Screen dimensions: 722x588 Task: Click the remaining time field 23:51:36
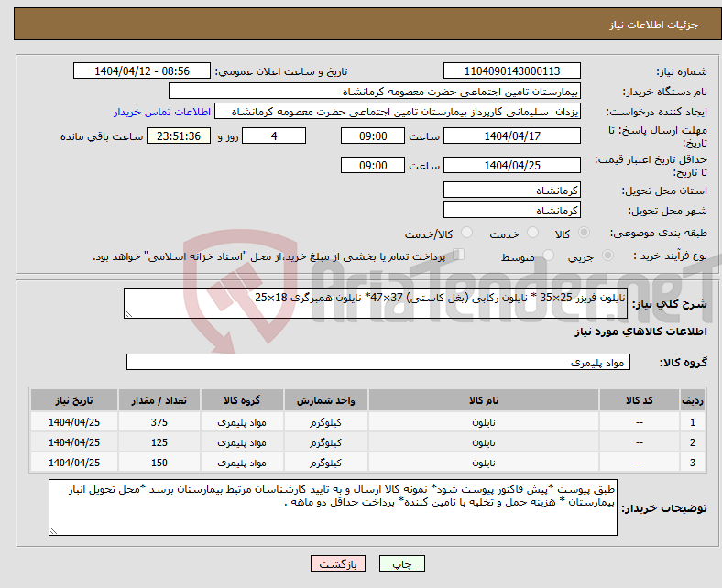tap(179, 136)
